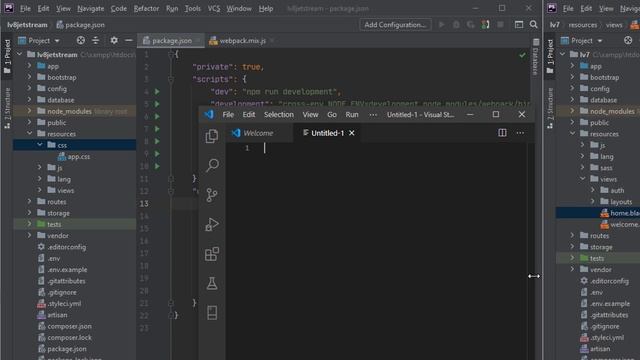Open VS Code Run and Debug icon

(x=212, y=224)
